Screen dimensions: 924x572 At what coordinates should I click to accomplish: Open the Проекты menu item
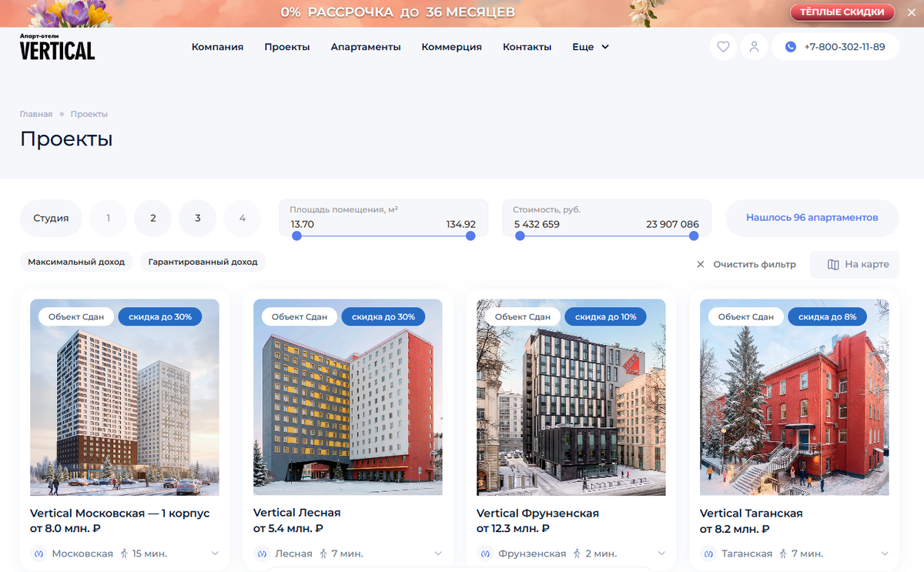click(287, 47)
